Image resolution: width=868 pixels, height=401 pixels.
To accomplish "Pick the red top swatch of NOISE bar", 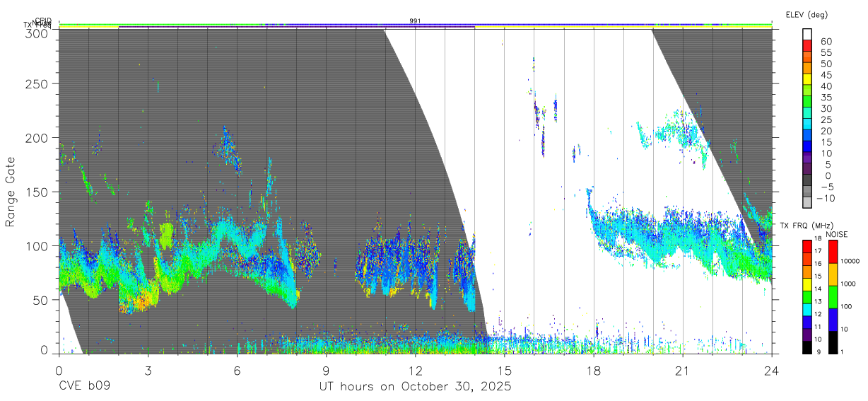I will pyautogui.click(x=833, y=252).
